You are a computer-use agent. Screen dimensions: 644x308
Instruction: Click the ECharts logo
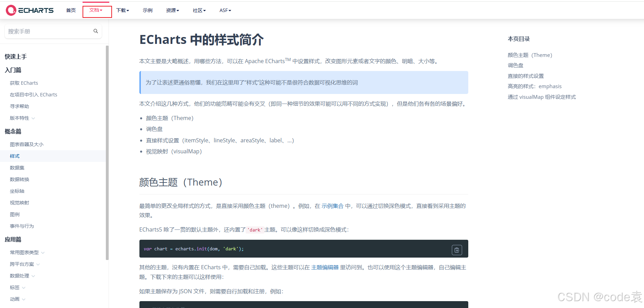(x=30, y=10)
